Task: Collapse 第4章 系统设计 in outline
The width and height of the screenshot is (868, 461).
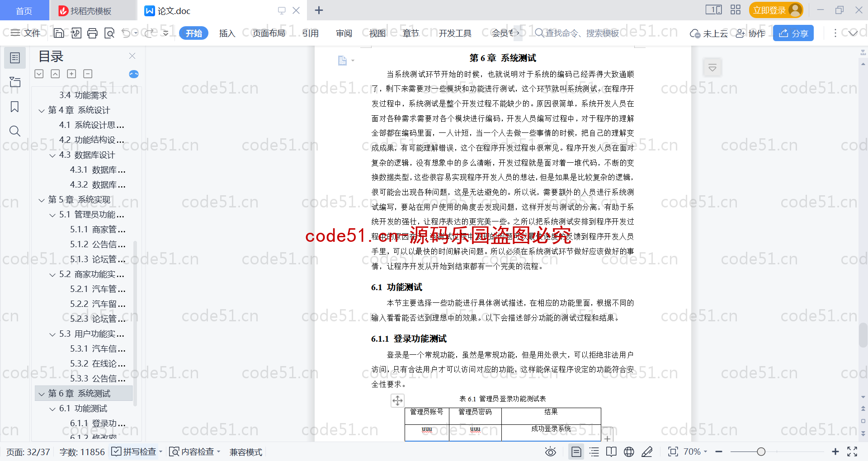Action: click(x=42, y=110)
